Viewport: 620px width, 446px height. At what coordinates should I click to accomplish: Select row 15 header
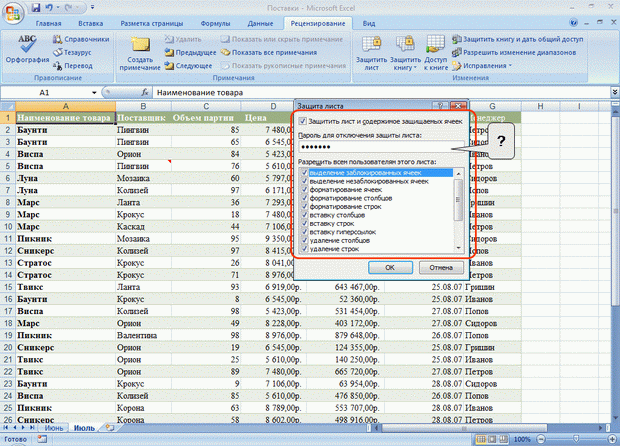(8, 287)
